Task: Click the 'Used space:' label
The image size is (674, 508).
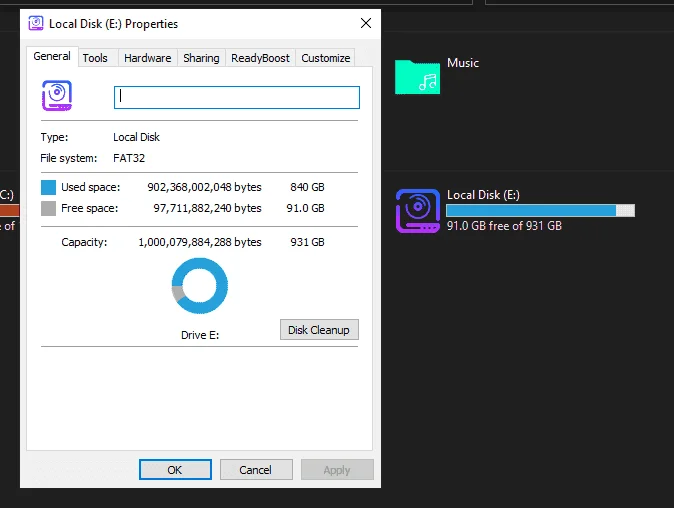Action: coord(90,187)
